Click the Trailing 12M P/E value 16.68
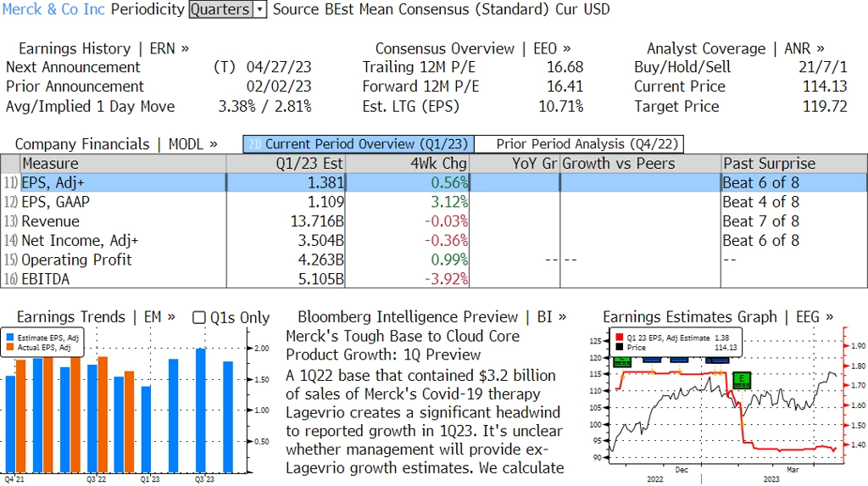 pyautogui.click(x=565, y=67)
